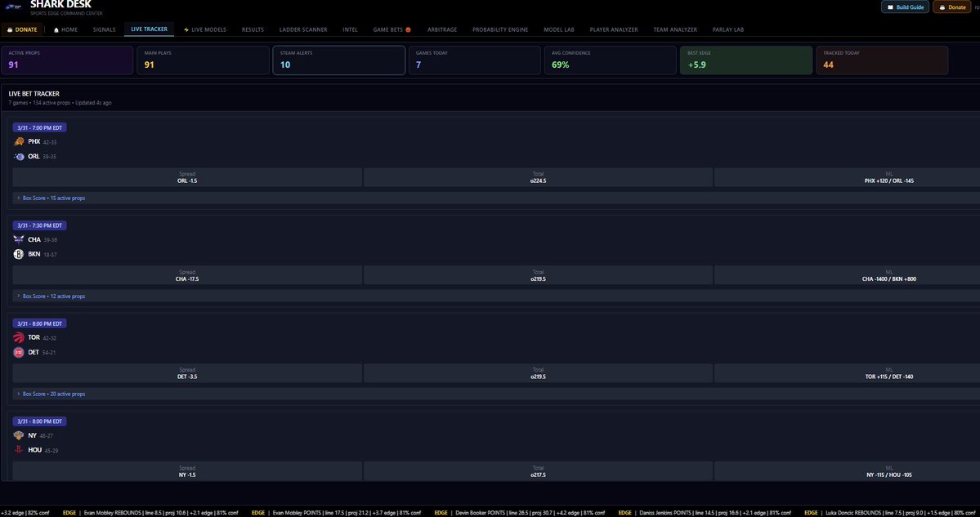Select the Phoenix Suns team logo

tap(18, 140)
